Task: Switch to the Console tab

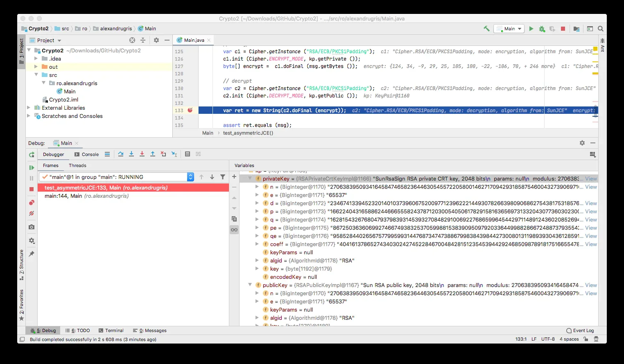Action: pyautogui.click(x=86, y=154)
